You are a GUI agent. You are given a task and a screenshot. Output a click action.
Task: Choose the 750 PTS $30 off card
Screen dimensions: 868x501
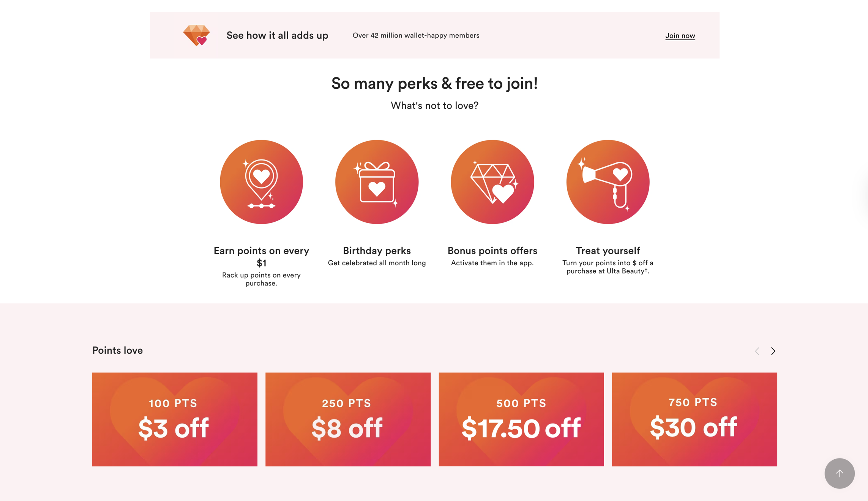pos(694,419)
